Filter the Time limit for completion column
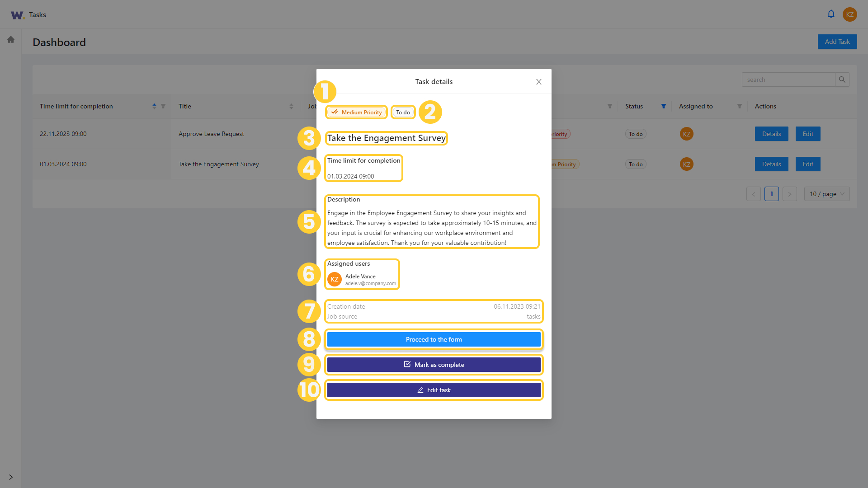868x488 pixels. point(163,106)
